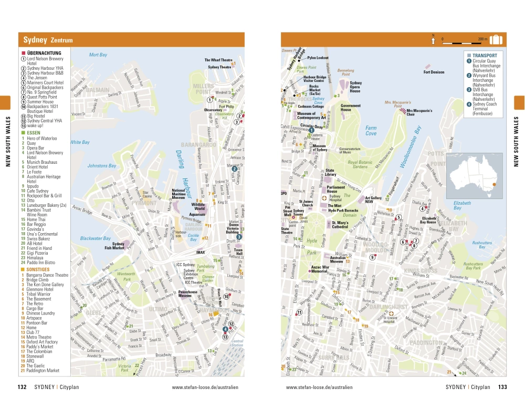525x420 pixels.
Task: Select 'Paddo Inn Bistro' legend entry
Action: (x=41, y=262)
